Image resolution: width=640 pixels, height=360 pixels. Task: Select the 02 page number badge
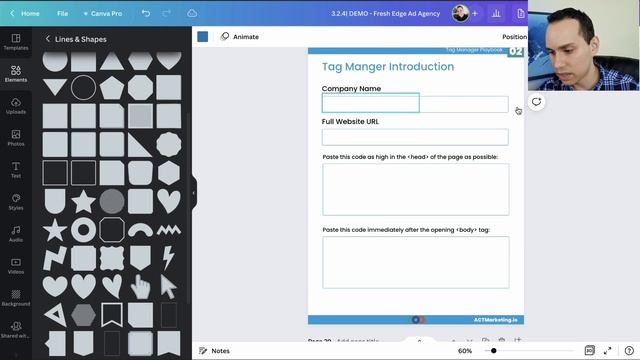(516, 52)
